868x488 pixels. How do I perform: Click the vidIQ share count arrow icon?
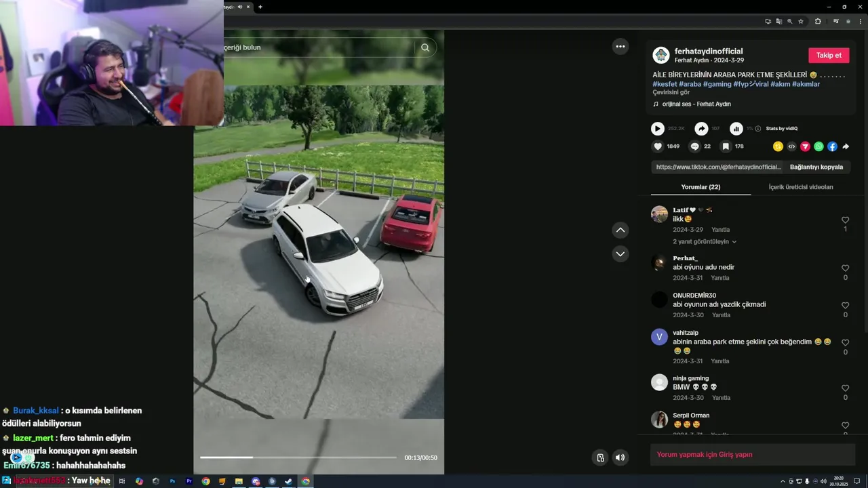pyautogui.click(x=702, y=129)
